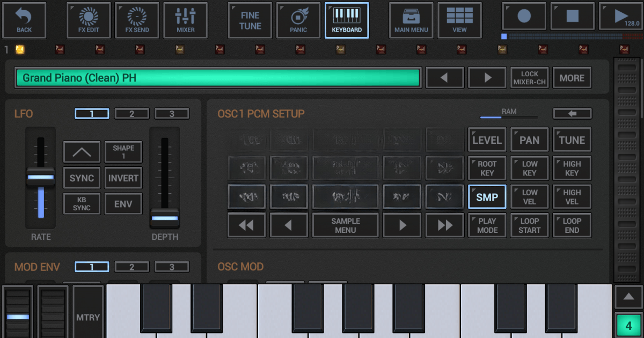Open the FX EDIT panel
Screen dimensions: 644x338
pos(88,20)
